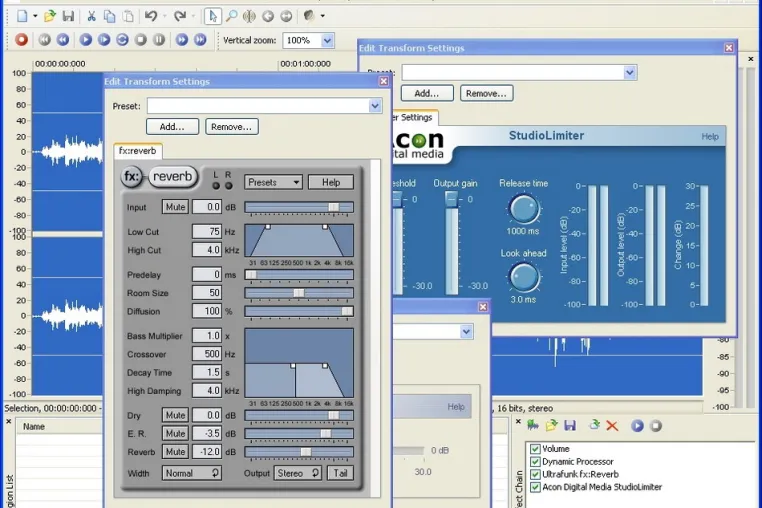Disable Acon Digital Media StudioLimiter effect

click(x=535, y=487)
